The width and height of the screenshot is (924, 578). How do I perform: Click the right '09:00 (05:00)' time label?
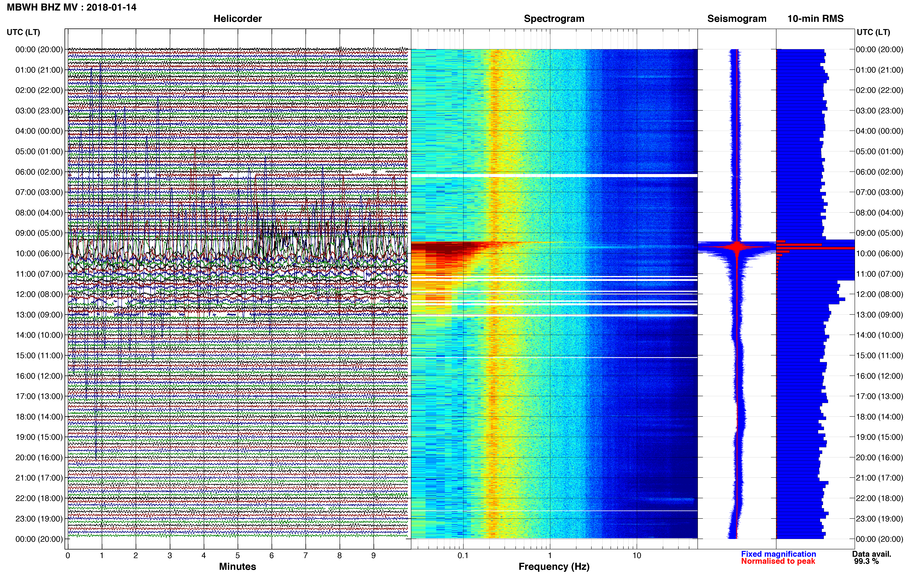[x=879, y=233]
